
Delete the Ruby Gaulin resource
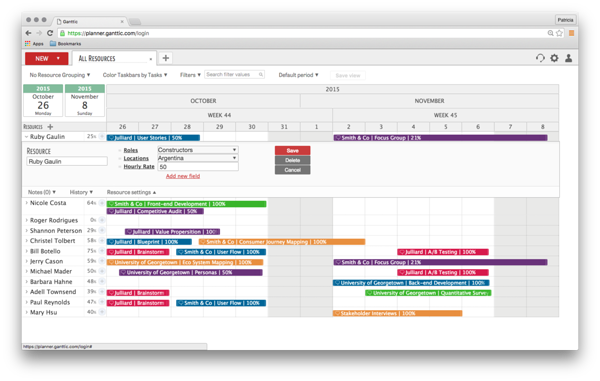point(292,160)
